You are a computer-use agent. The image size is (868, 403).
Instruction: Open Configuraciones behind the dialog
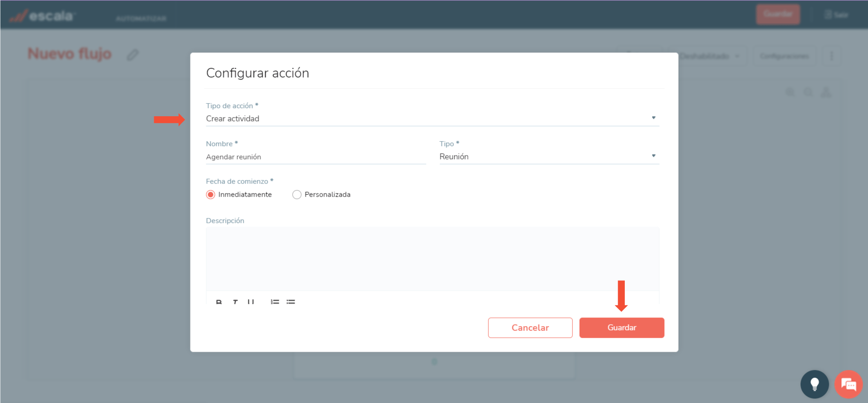point(784,56)
